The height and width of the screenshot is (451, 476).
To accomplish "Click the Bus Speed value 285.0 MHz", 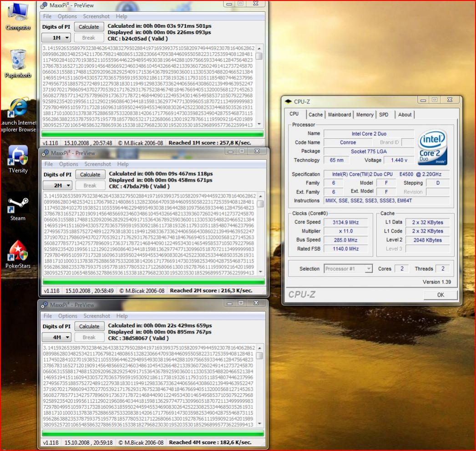I will [345, 240].
